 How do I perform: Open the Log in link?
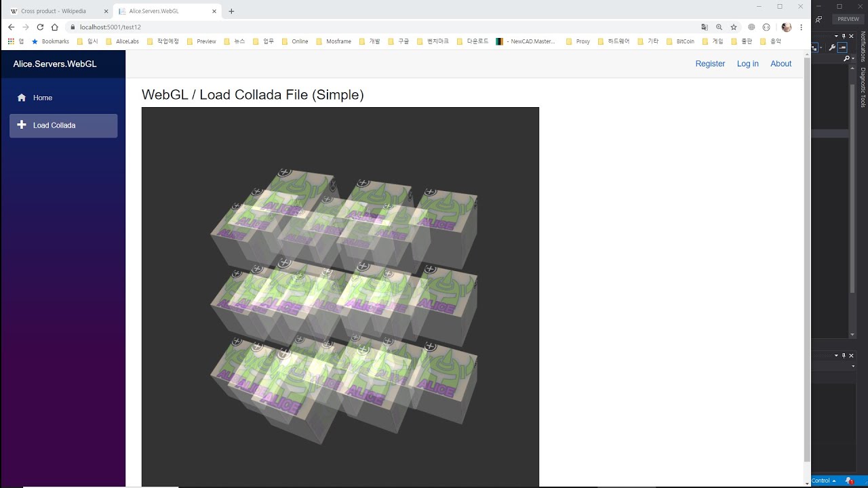coord(748,64)
